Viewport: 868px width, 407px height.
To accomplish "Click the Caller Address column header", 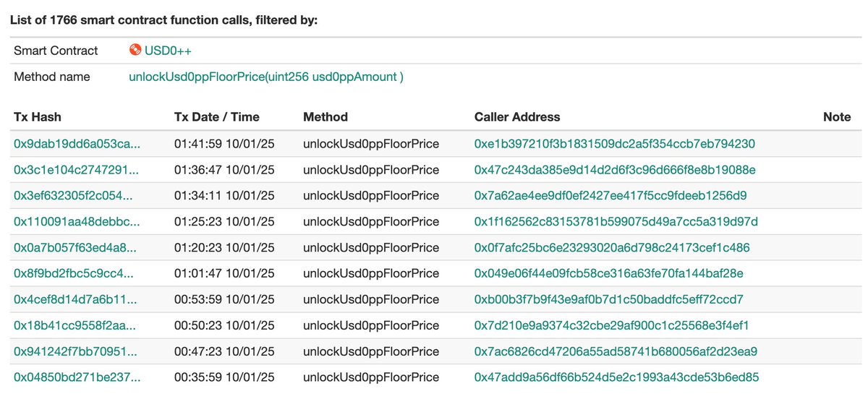I will 517,116.
